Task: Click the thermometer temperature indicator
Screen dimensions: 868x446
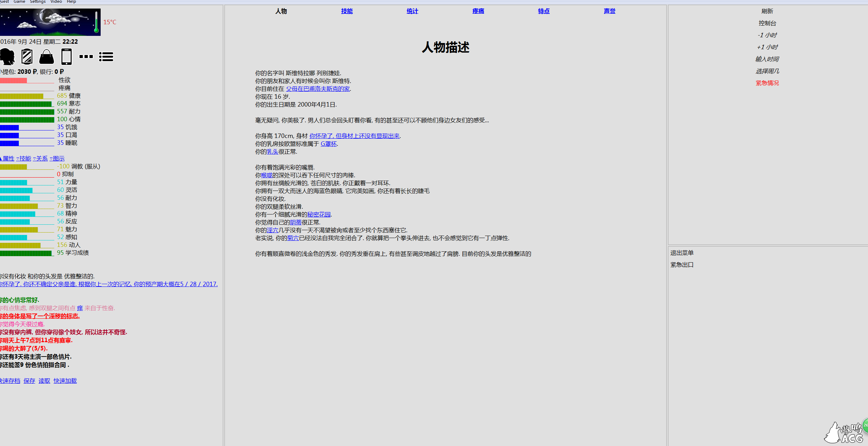Action: [x=97, y=22]
